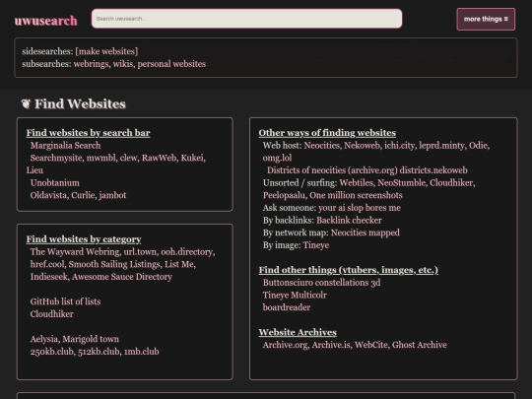Open 1mb.club link

141,352
